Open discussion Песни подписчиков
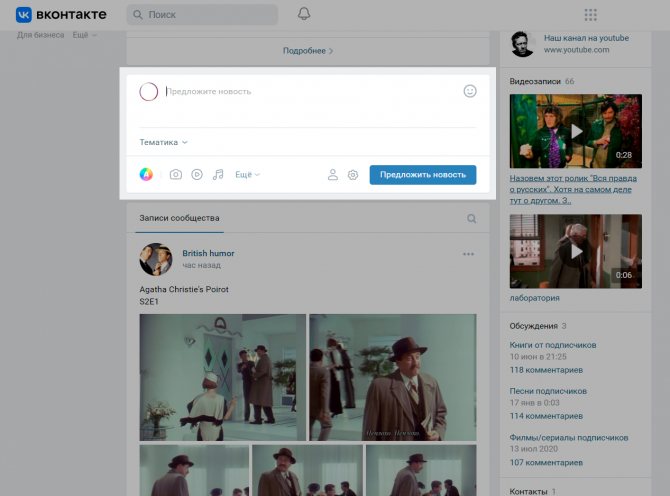Viewport: 670px width, 496px height. pyautogui.click(x=548, y=391)
